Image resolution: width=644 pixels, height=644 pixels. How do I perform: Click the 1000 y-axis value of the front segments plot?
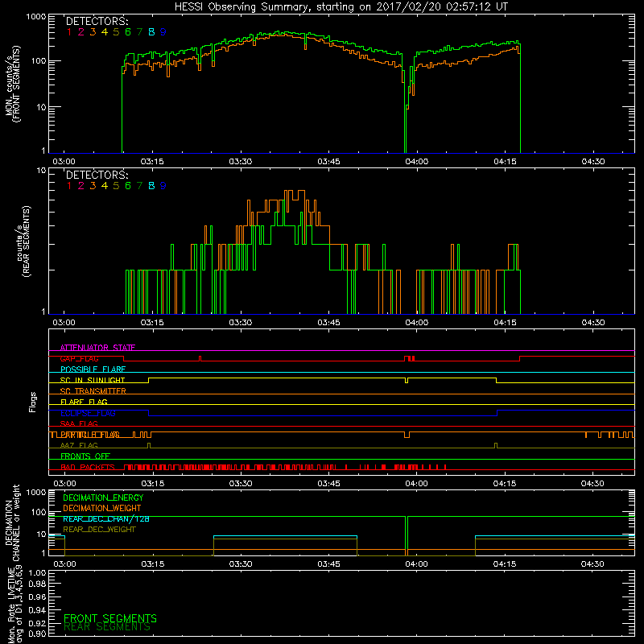(36, 17)
